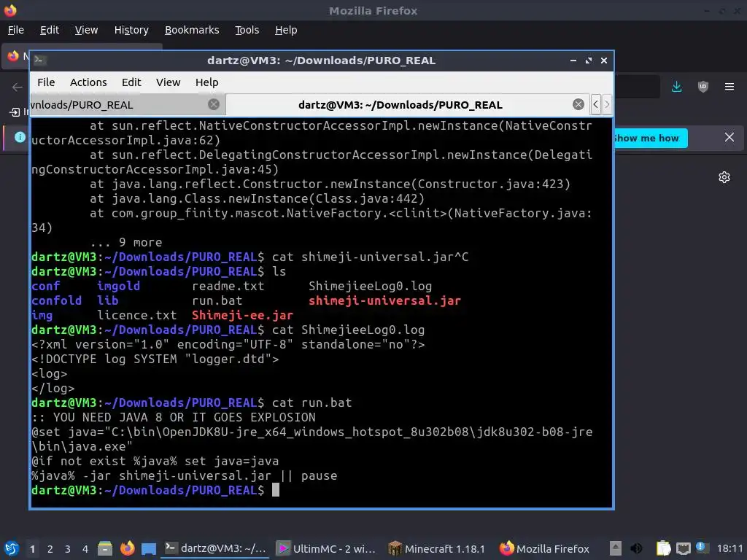Switch to workspace 1
The image size is (747, 560).
click(x=32, y=549)
